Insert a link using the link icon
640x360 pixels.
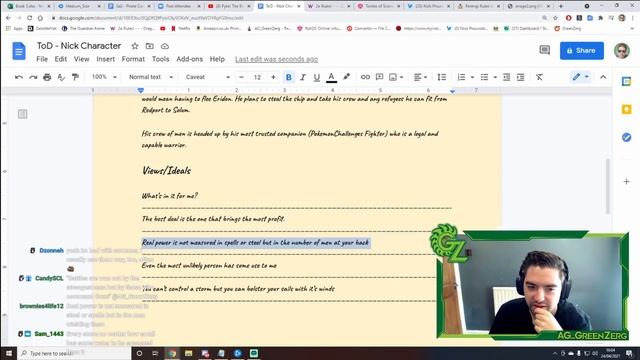tap(365, 77)
